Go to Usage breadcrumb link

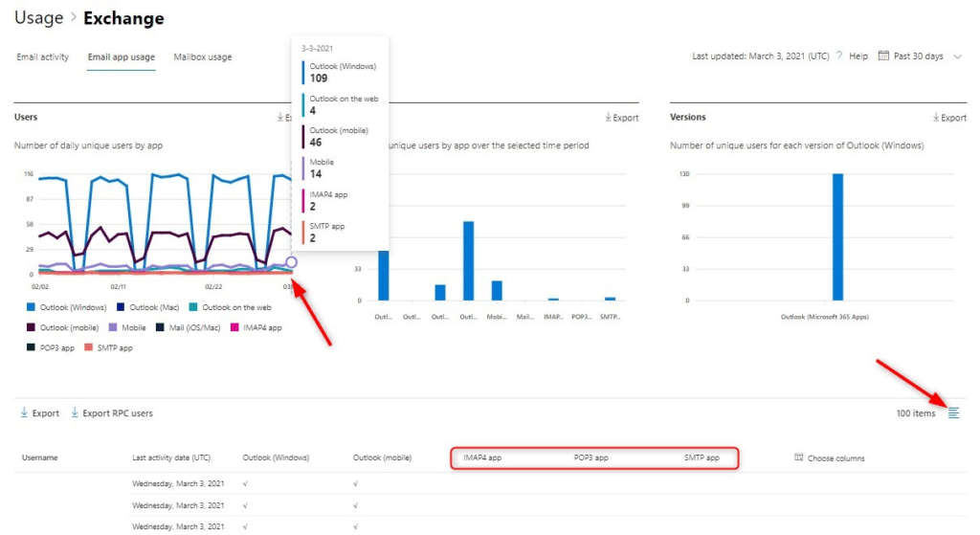(38, 17)
